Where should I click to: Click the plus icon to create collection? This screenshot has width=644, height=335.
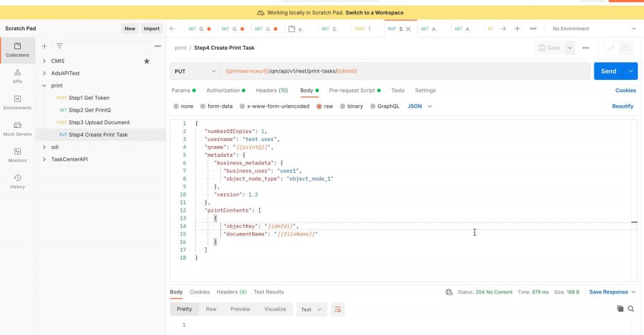[x=45, y=46]
